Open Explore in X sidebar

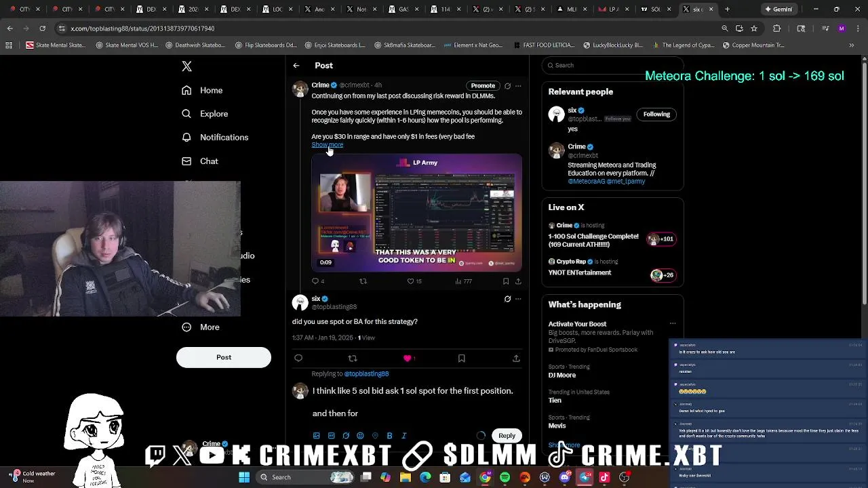pyautogui.click(x=205, y=114)
